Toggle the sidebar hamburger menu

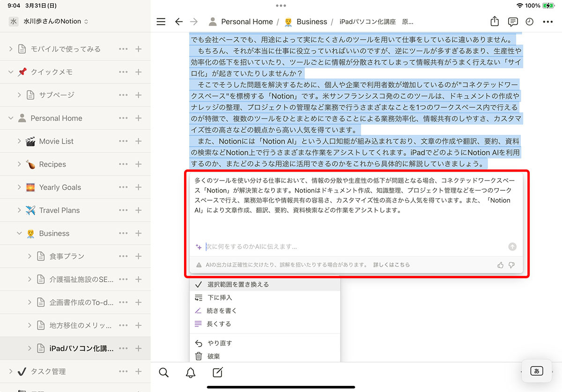(161, 22)
